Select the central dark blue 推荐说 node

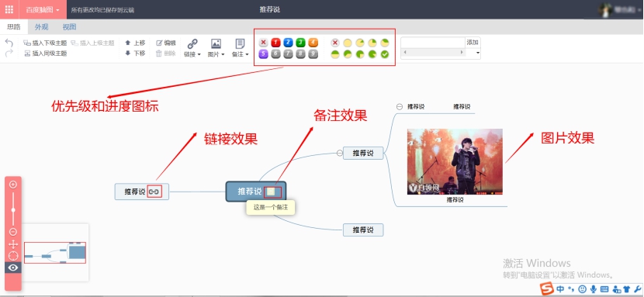click(256, 192)
